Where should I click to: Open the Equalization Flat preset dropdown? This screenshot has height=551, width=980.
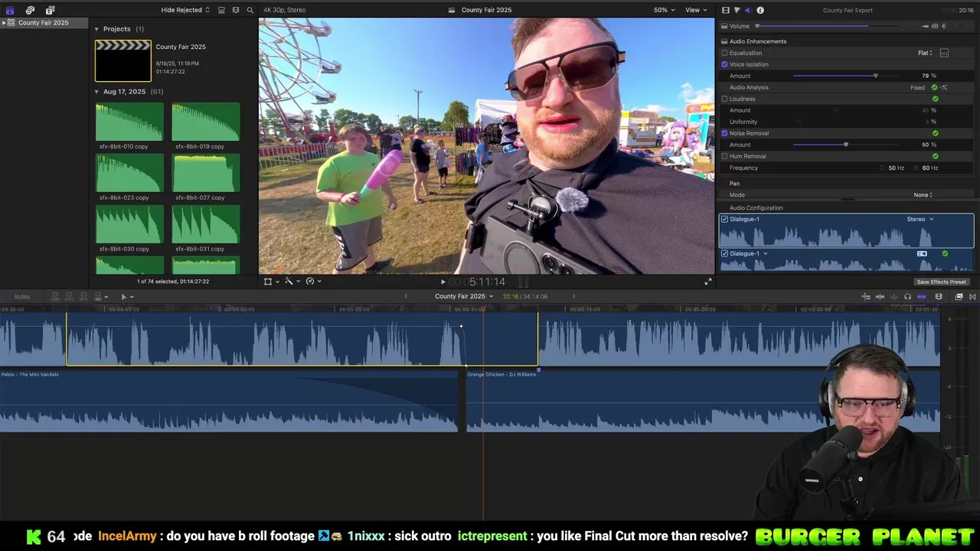click(925, 53)
